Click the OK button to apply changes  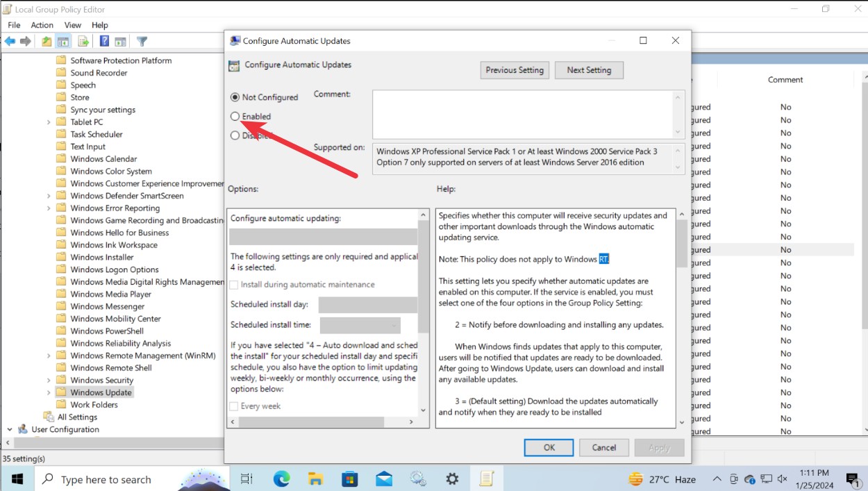coord(549,447)
